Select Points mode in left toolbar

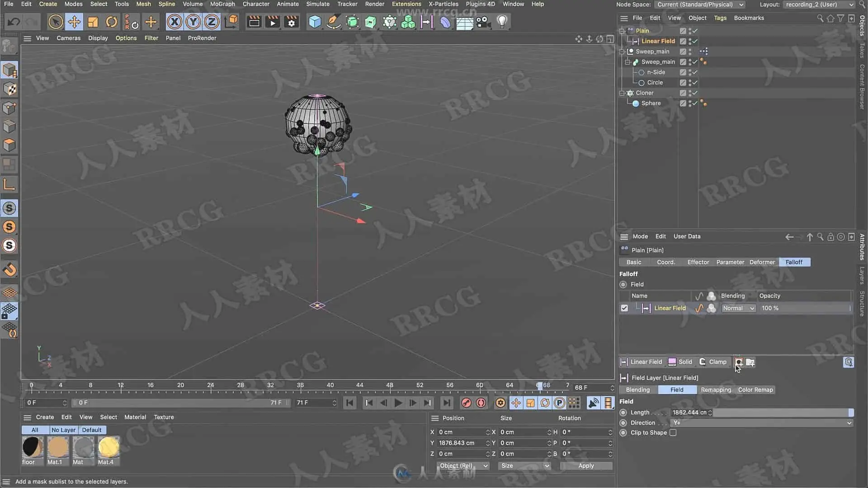coord(9,108)
